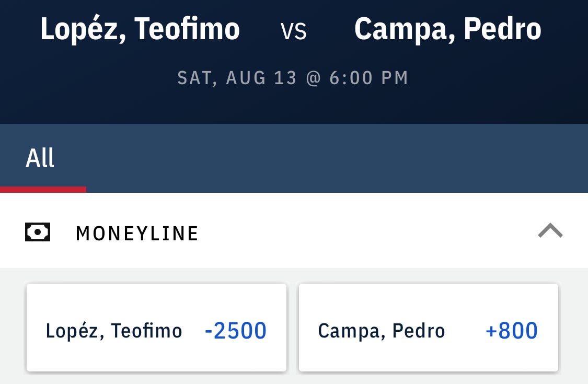Click the "vs" text in header
Image resolution: width=588 pixels, height=384 pixels.
coord(293,31)
